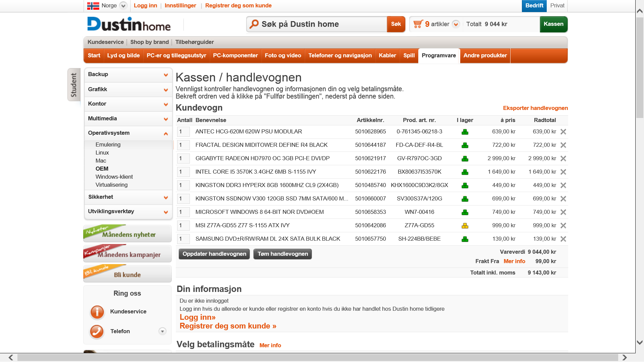Remove KINGSTON DDR3 HYPERX row with X icon
The height and width of the screenshot is (362, 644).
point(563,185)
